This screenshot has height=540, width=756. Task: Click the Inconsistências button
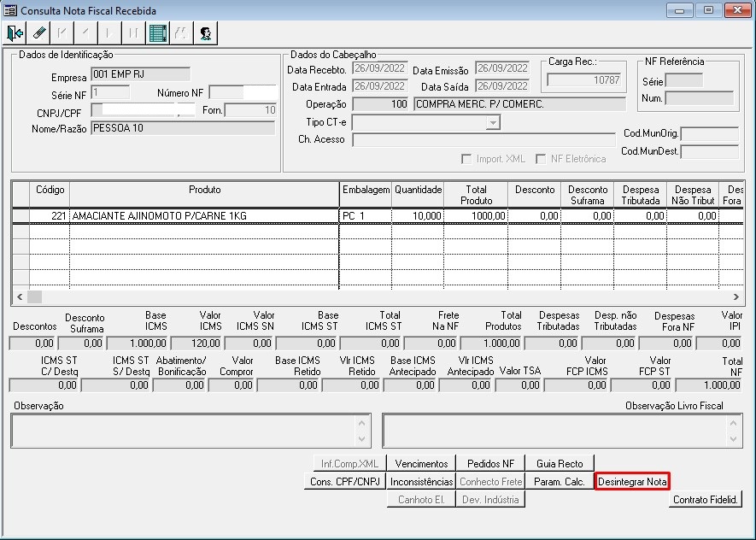pyautogui.click(x=421, y=482)
